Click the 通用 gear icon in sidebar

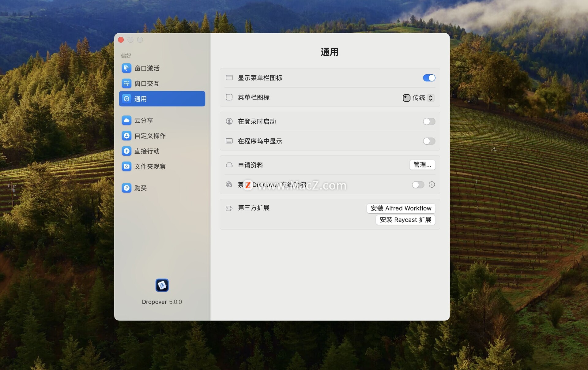click(126, 99)
